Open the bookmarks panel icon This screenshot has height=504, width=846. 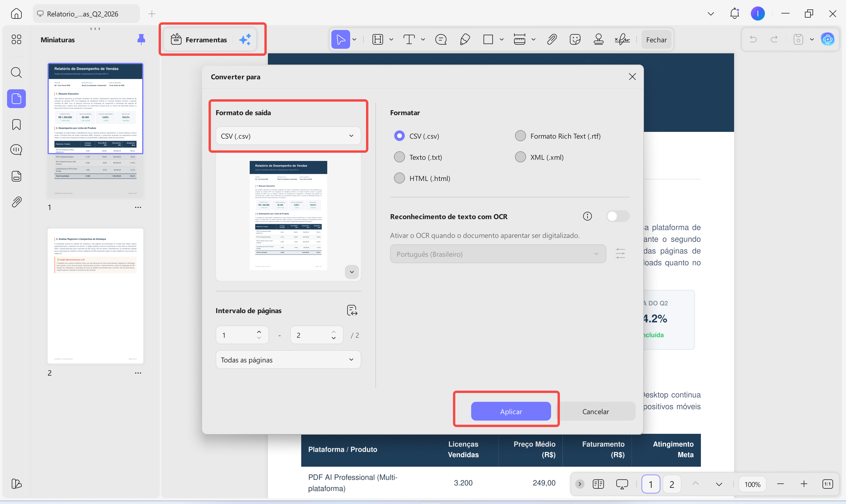[x=16, y=125]
